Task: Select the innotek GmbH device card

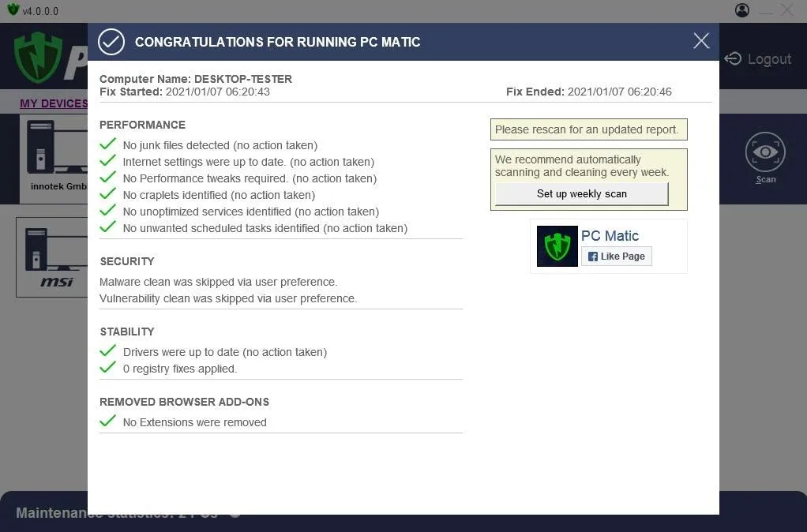Action: [54, 159]
